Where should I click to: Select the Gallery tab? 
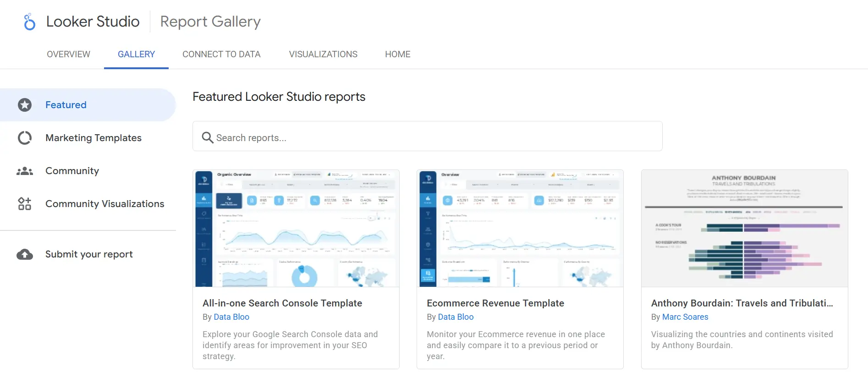[x=136, y=54]
